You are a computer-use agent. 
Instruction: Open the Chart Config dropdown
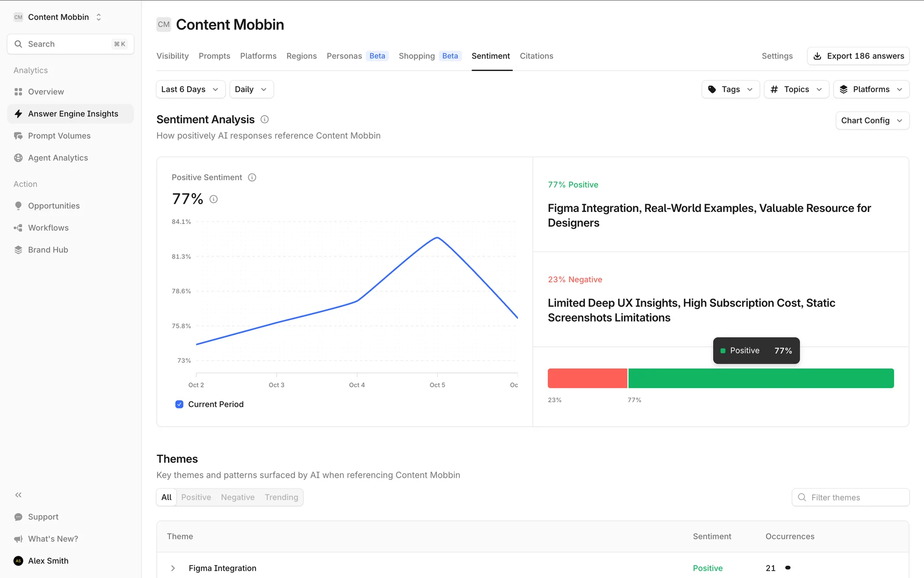pos(872,120)
